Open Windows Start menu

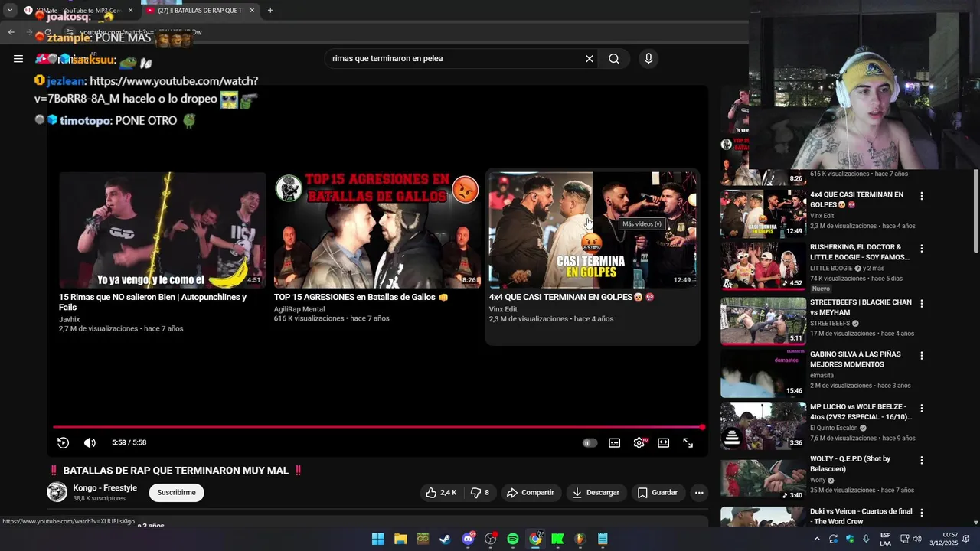click(378, 539)
